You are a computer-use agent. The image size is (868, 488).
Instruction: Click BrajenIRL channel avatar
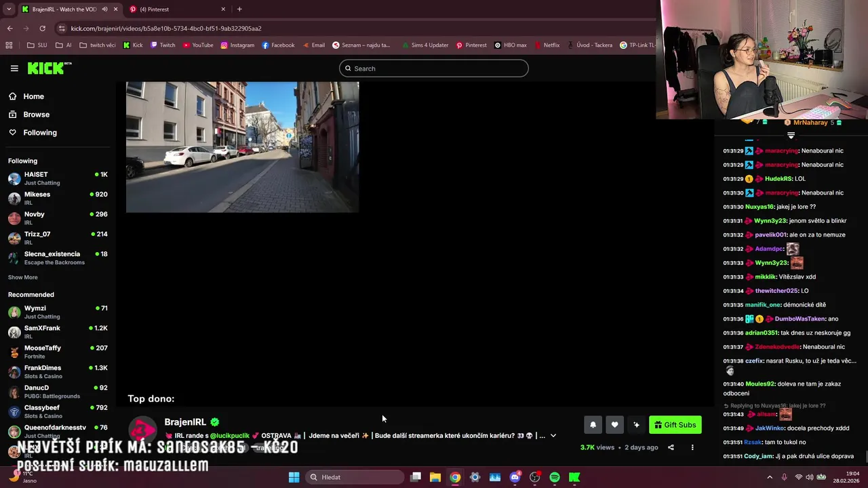[142, 430]
